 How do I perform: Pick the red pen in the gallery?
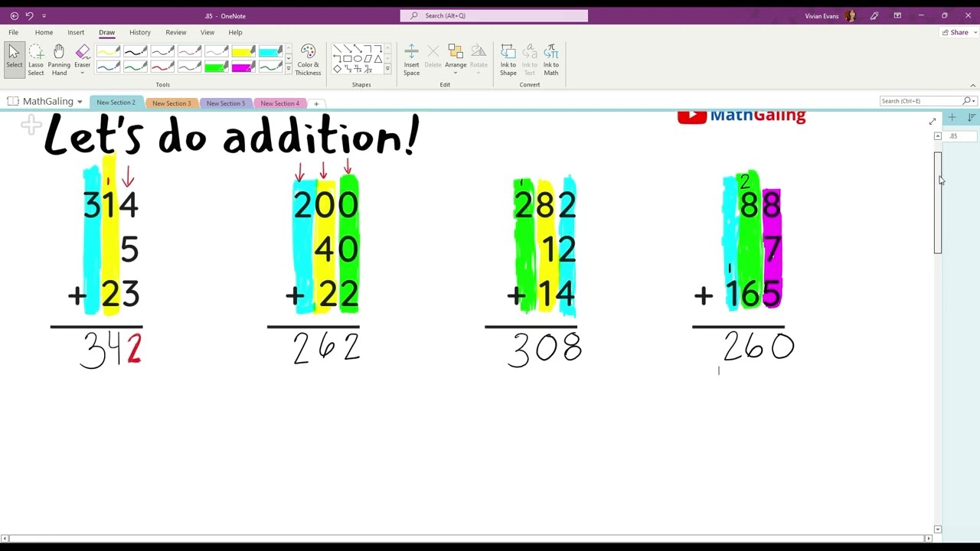click(162, 67)
